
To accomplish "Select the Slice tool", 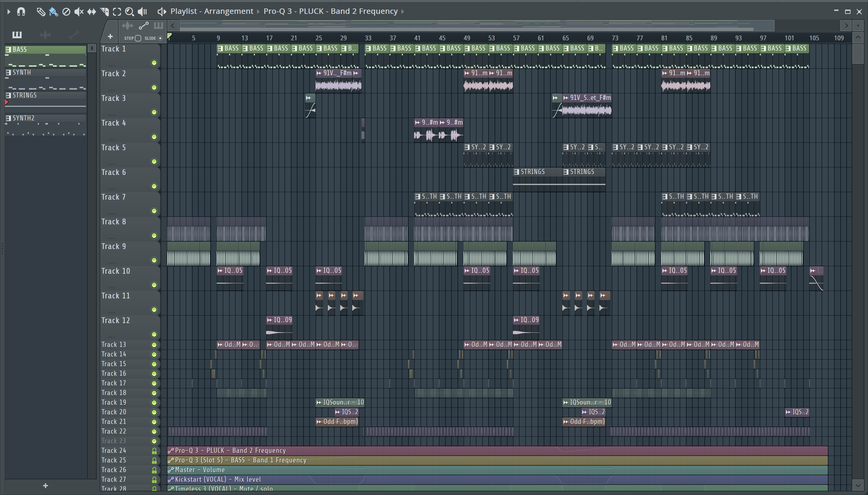I will 105,12.
